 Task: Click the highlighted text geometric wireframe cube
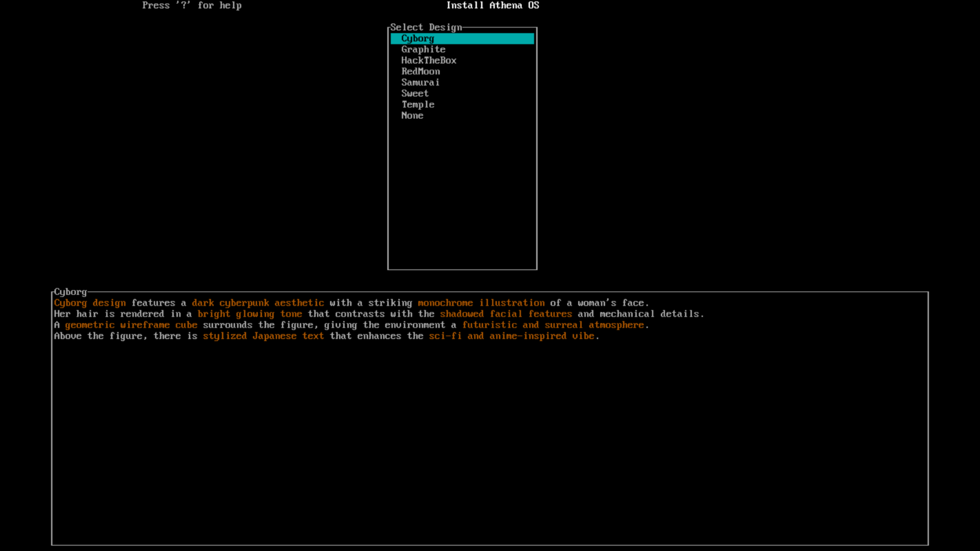pos(131,325)
